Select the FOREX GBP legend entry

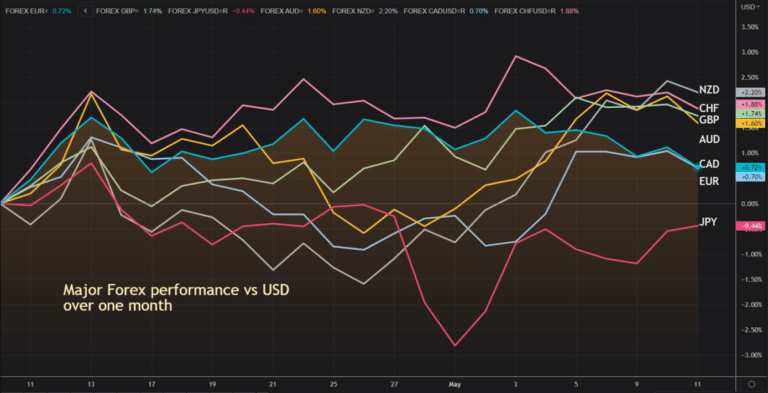[129, 10]
